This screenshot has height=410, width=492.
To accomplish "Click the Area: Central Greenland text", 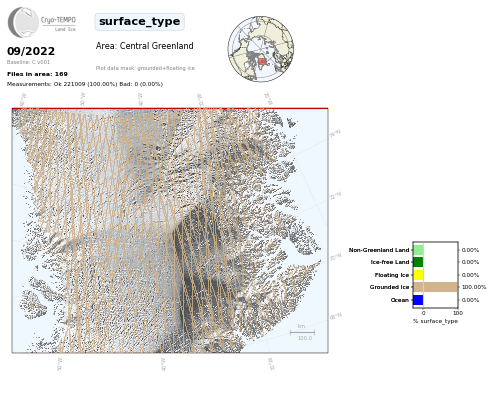I will coord(144,46).
